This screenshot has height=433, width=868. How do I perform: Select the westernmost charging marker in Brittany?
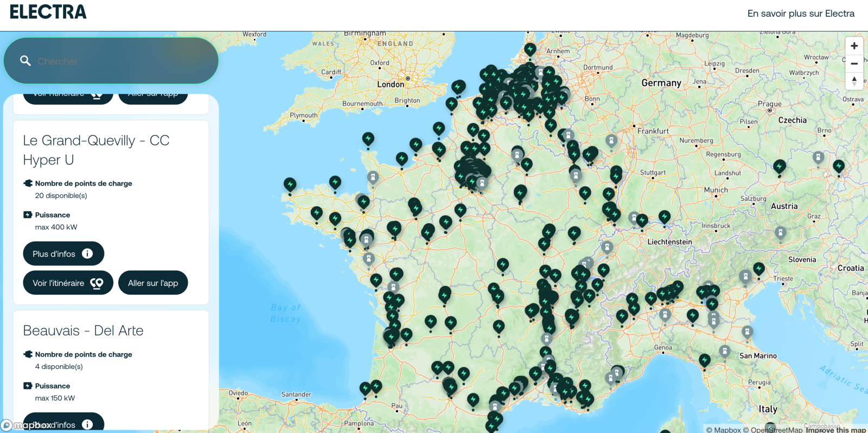point(290,184)
